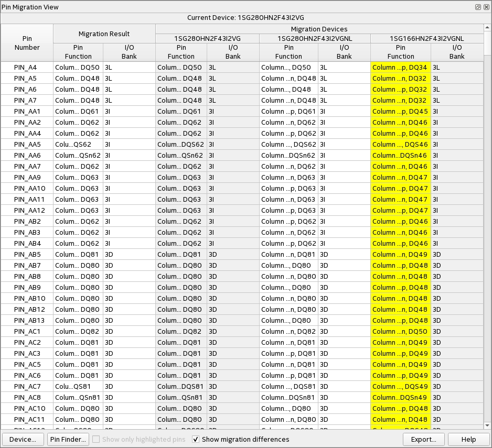The image size is (492, 448).
Task: Click the scrollbar down arrow
Action: click(x=487, y=425)
